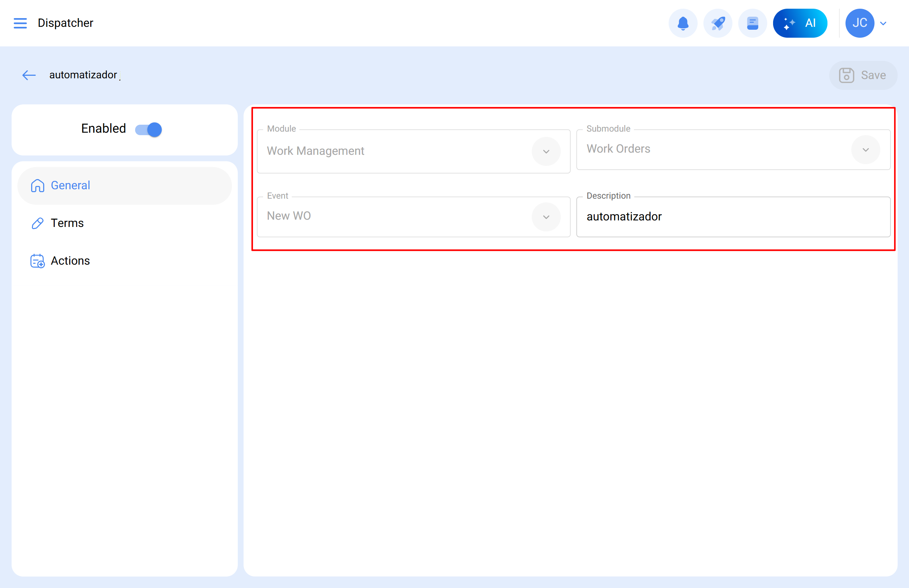909x588 pixels.
Task: Open the book documentation icon
Action: [752, 23]
